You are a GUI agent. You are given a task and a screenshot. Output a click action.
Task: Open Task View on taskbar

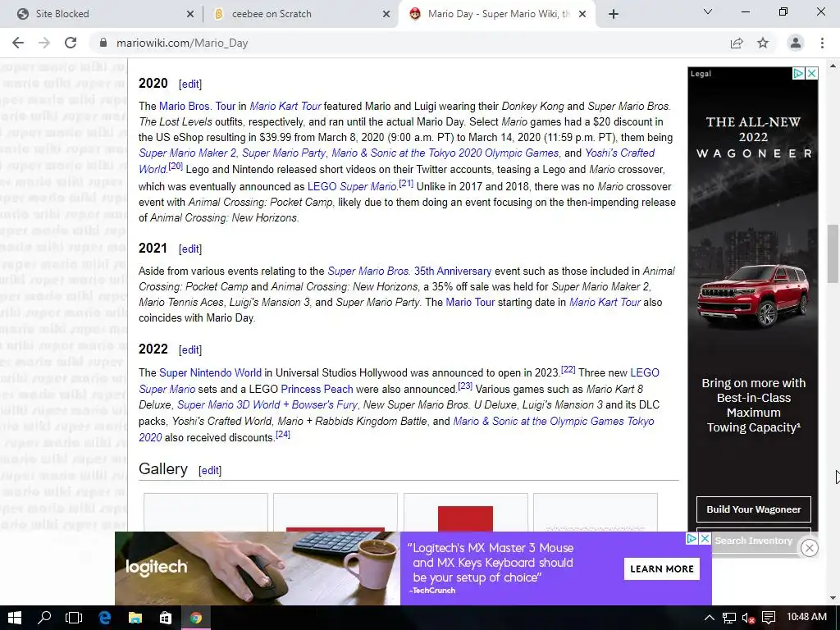pyautogui.click(x=74, y=618)
